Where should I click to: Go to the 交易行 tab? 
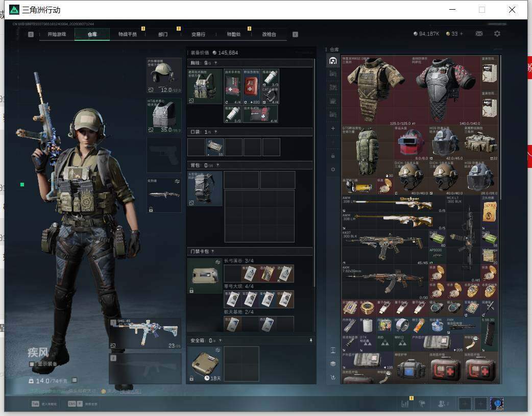click(x=198, y=34)
